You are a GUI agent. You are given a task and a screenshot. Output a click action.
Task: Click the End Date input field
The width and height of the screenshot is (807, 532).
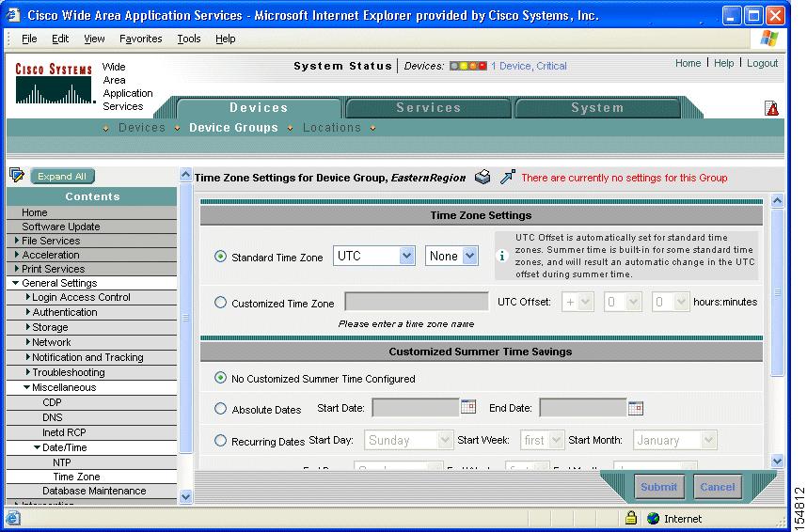click(582, 408)
